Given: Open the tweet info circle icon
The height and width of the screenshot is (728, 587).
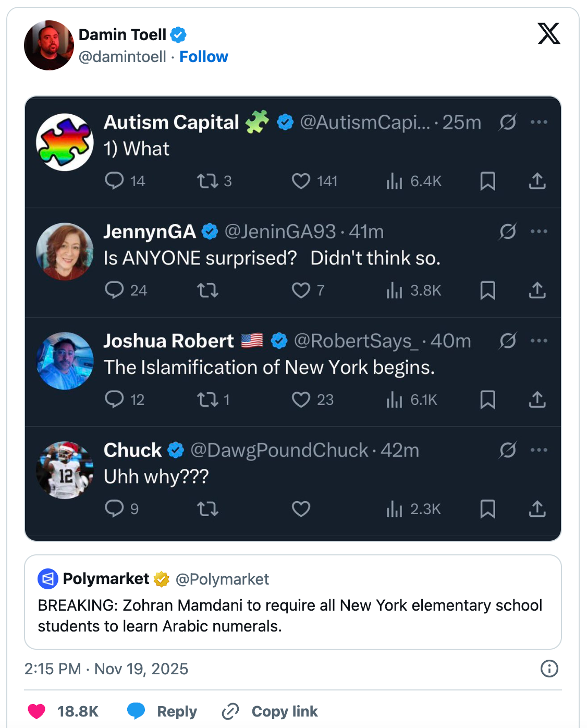Looking at the screenshot, I should 549,669.
